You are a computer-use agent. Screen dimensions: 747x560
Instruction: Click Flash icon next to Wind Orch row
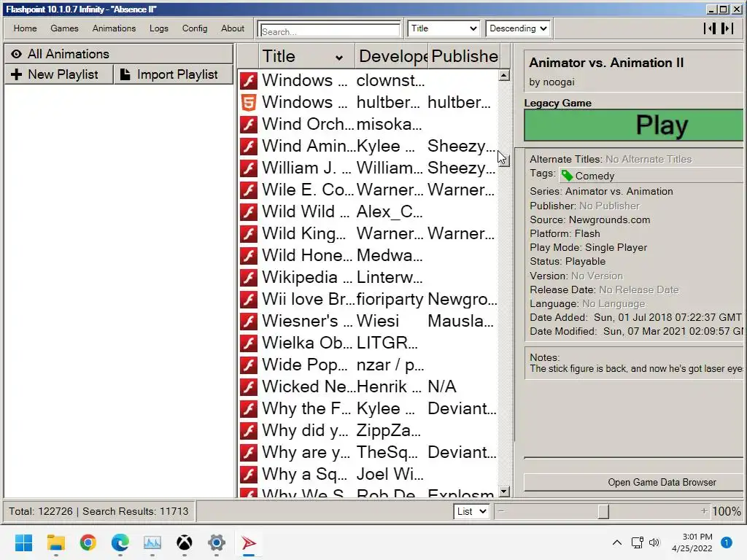(248, 124)
